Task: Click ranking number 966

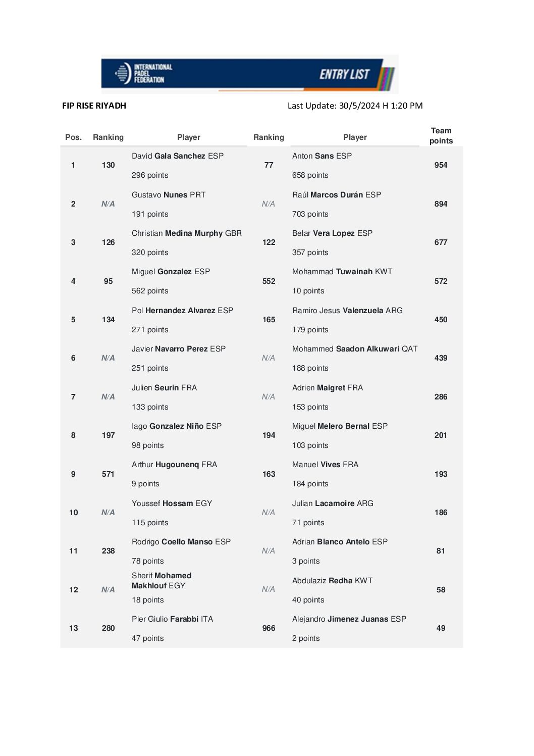Action: click(x=269, y=628)
